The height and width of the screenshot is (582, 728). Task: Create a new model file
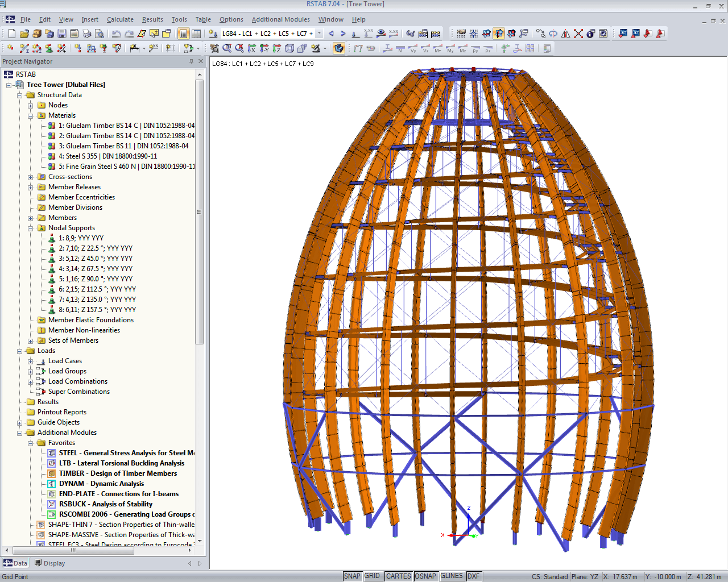click(x=12, y=33)
